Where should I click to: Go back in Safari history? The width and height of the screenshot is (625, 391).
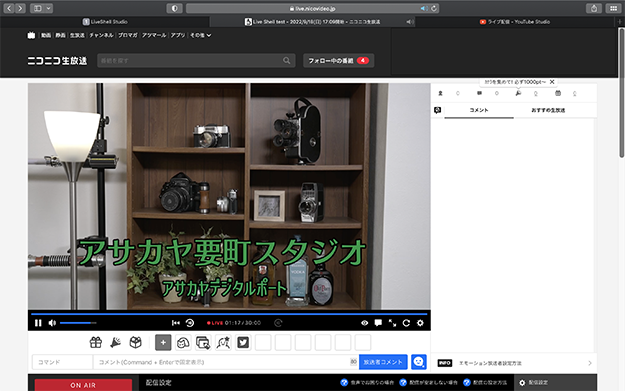(x=9, y=8)
